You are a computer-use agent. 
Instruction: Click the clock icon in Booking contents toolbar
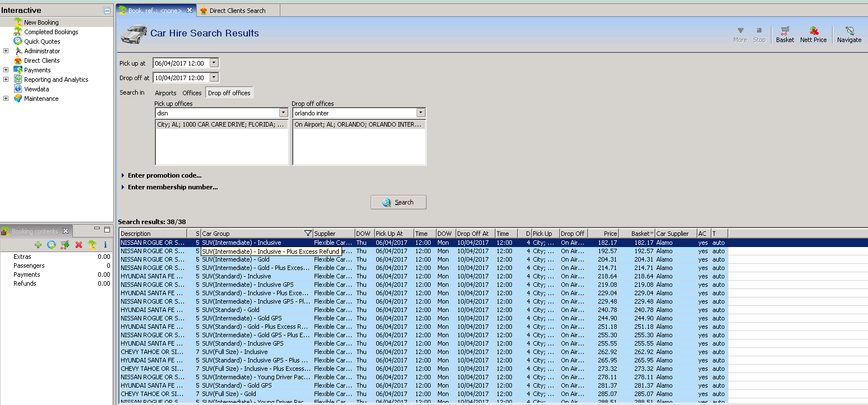tap(52, 245)
